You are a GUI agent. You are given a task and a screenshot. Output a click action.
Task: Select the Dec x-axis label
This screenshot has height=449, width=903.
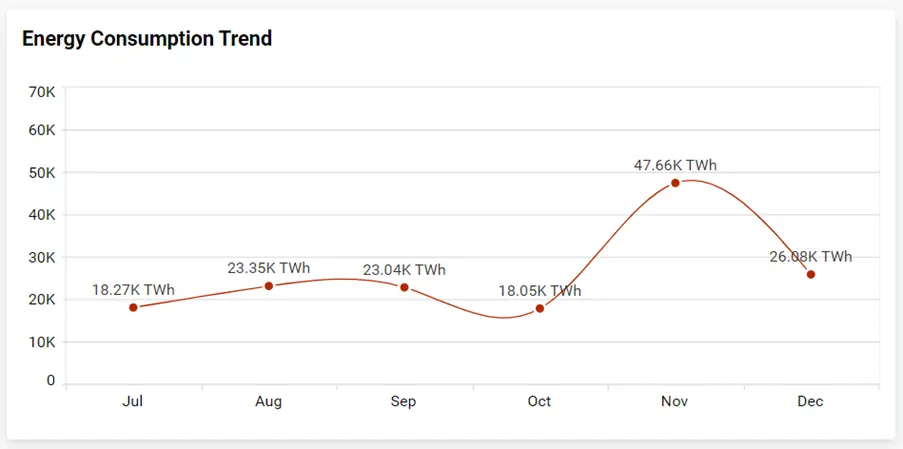coord(811,401)
